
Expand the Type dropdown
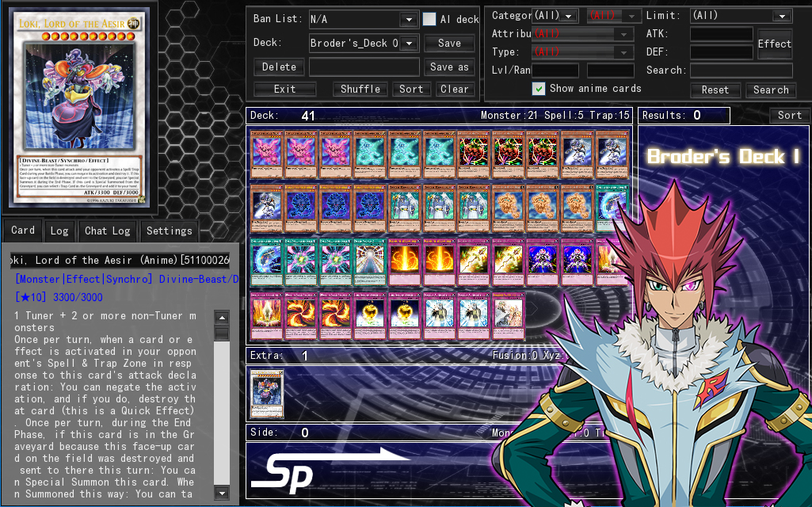(582, 51)
